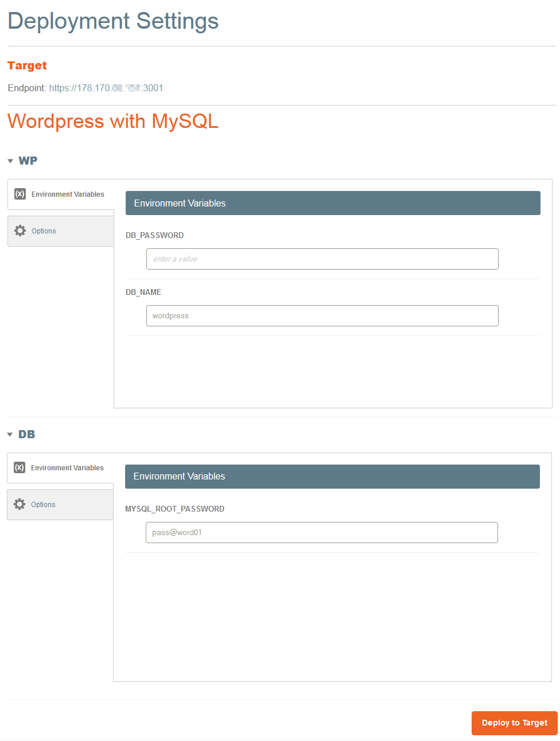Click the DB Environment Variables panel header
The height and width of the screenshot is (741, 560).
click(332, 477)
